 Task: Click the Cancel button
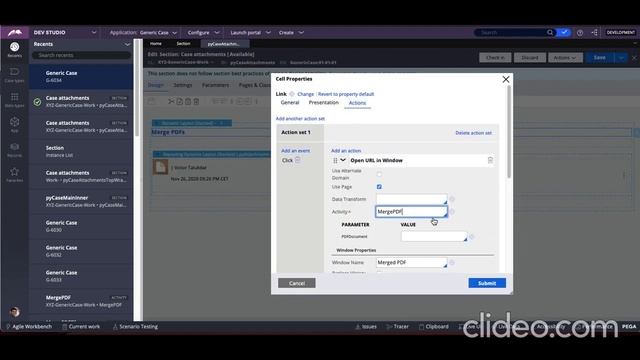(297, 283)
